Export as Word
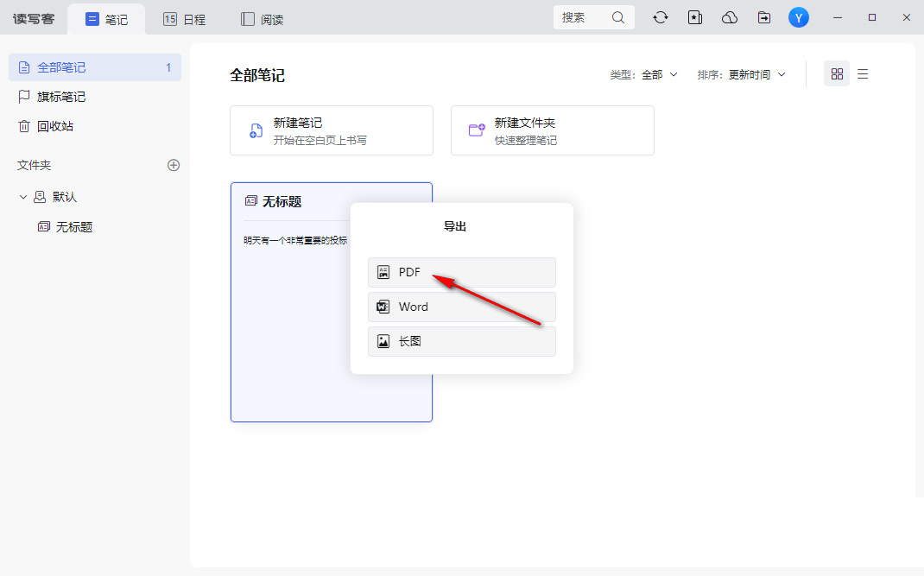 point(461,307)
